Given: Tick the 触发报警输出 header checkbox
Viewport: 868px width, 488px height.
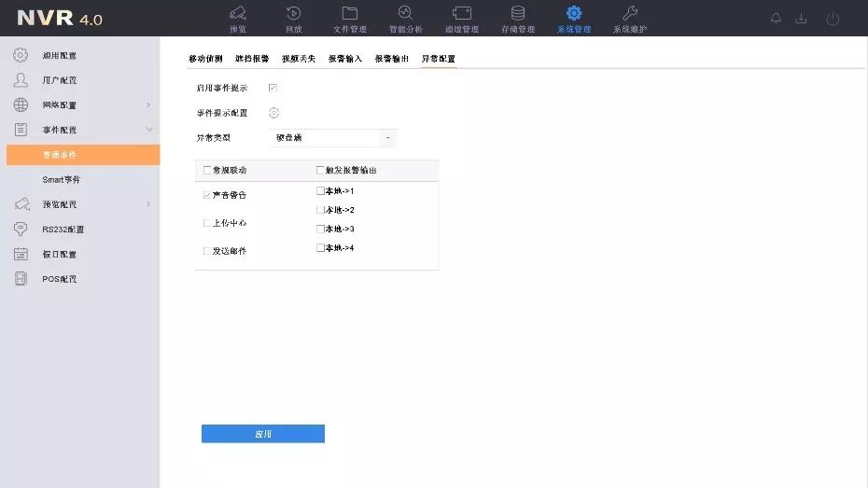Looking at the screenshot, I should click(x=320, y=170).
